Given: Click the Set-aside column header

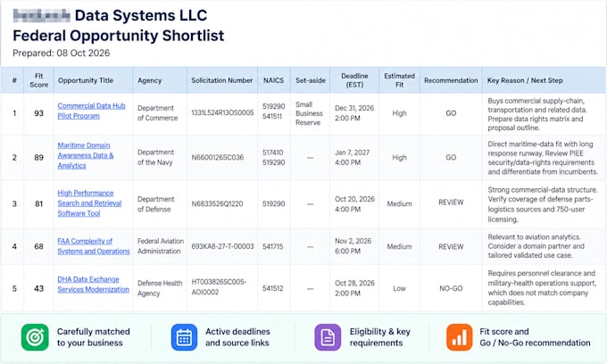Looking at the screenshot, I should coord(311,80).
